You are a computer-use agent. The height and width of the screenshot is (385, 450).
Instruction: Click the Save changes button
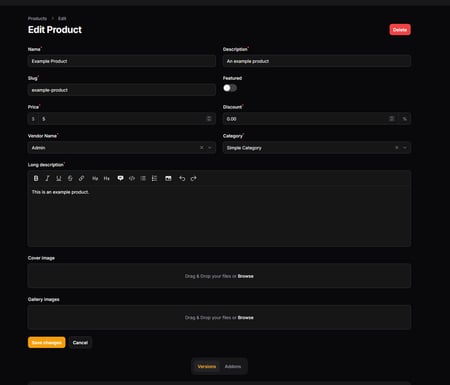47,342
